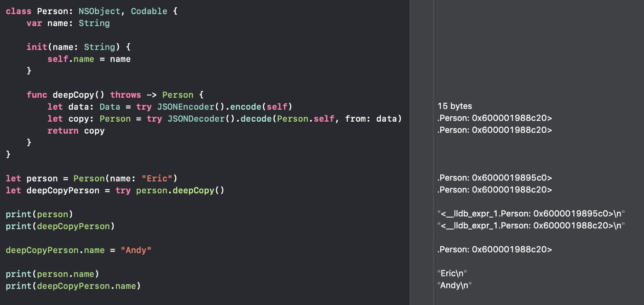Viewport: 644px width, 305px height.
Task: Click the "let copy: Person = try JSONDecoder()" code line
Action: (225, 119)
